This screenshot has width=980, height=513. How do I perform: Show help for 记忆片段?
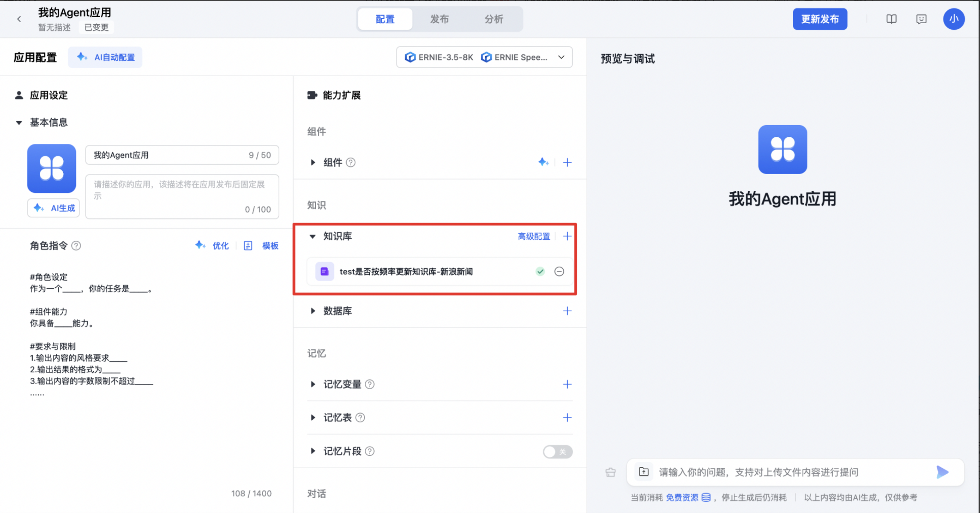[x=369, y=451]
